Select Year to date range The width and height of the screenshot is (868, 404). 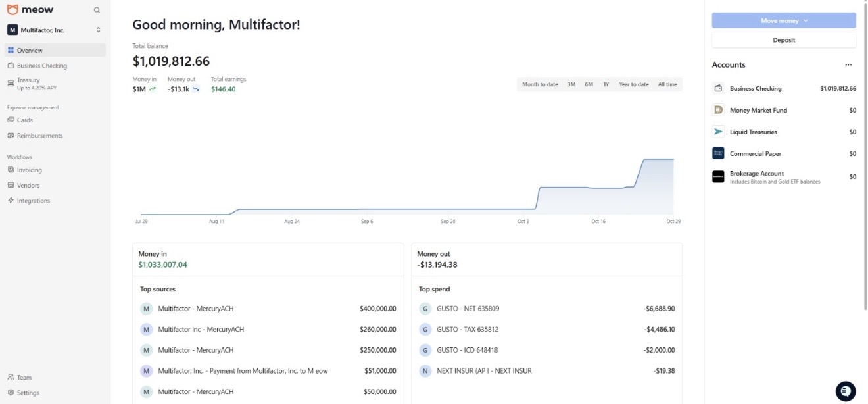pyautogui.click(x=633, y=84)
